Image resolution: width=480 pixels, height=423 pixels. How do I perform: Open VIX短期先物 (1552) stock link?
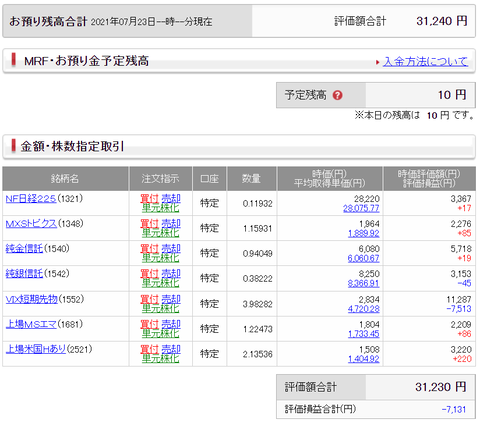click(32, 299)
